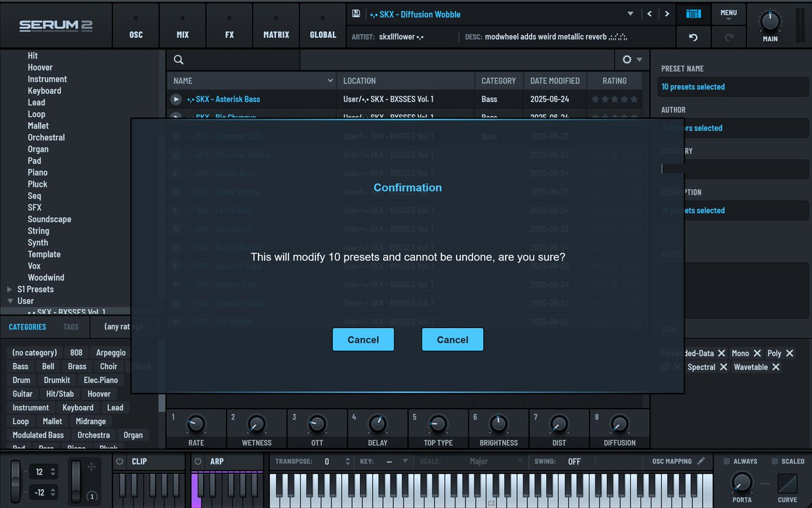
Task: Click the left Cancel button
Action: [363, 339]
